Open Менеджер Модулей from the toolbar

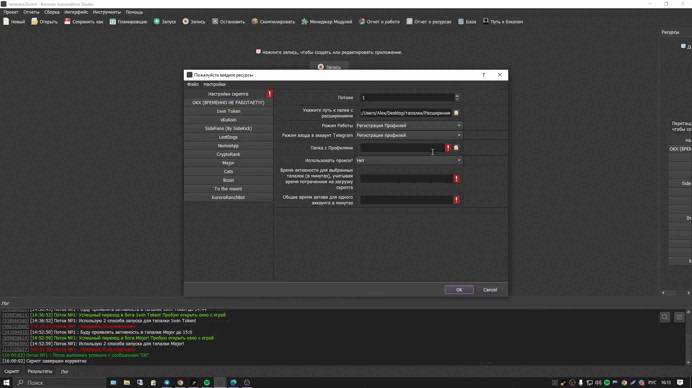[305, 21]
